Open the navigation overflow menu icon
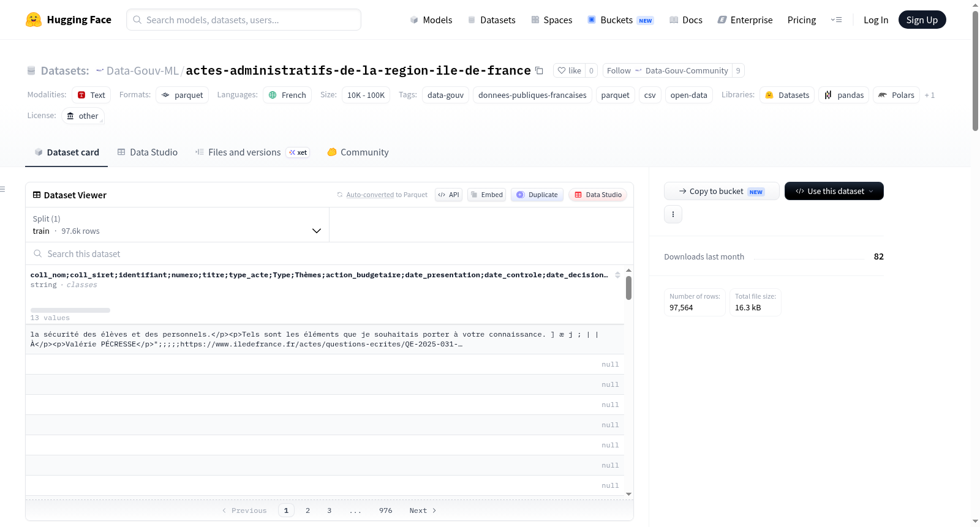The width and height of the screenshot is (980, 527). coord(836,20)
